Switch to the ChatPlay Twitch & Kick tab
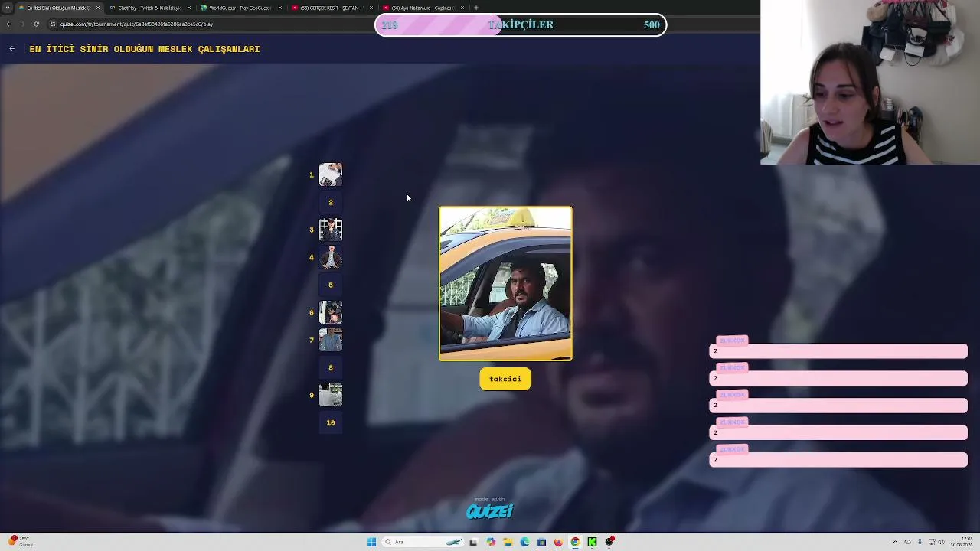980x551 pixels. 149,8
